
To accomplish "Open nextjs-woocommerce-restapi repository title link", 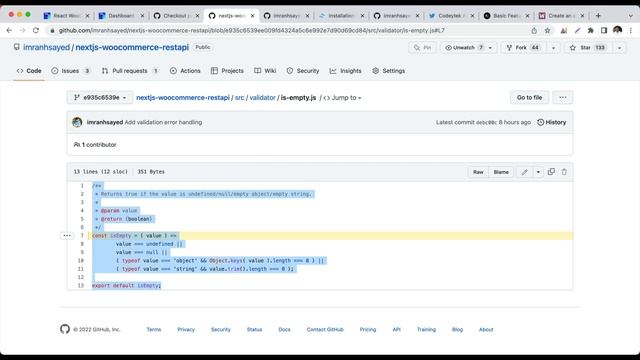I will pos(132,47).
